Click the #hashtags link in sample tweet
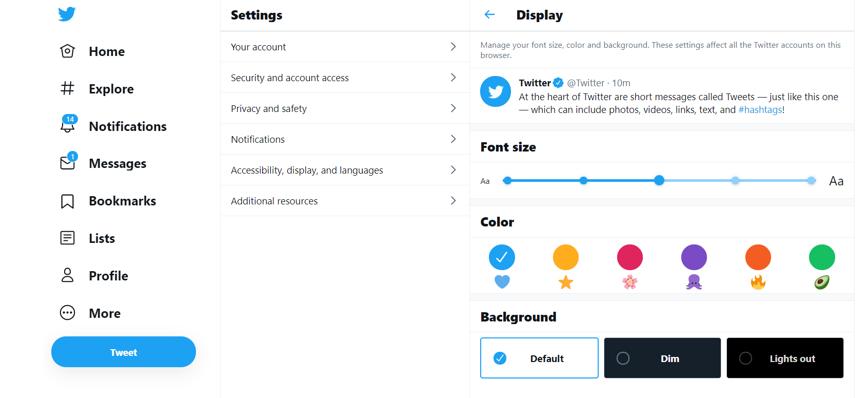 [x=760, y=110]
